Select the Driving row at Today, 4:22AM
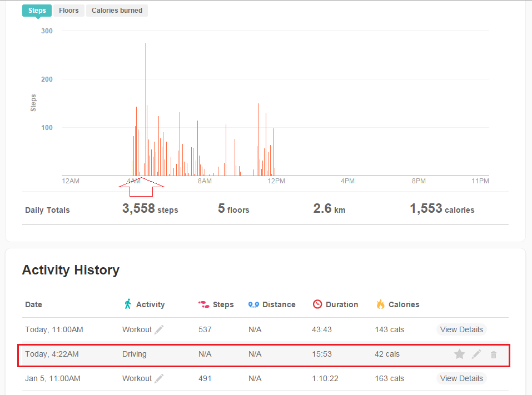The height and width of the screenshot is (395, 532). point(222,354)
